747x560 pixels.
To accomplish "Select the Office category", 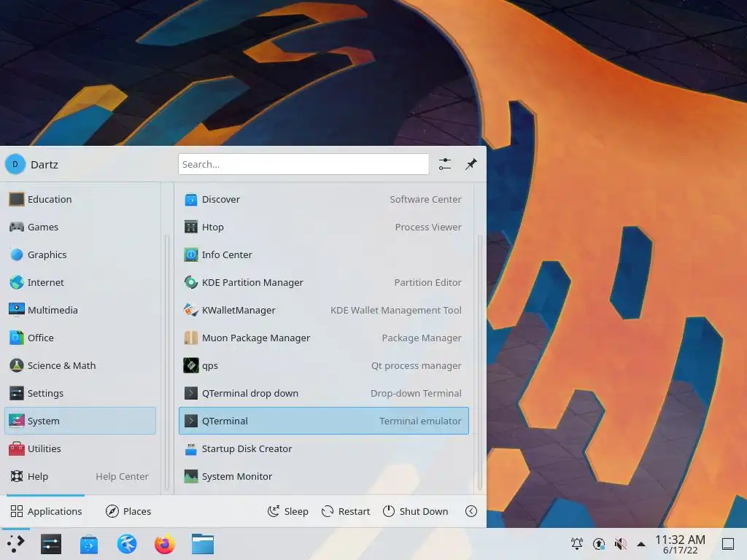I will click(x=80, y=338).
